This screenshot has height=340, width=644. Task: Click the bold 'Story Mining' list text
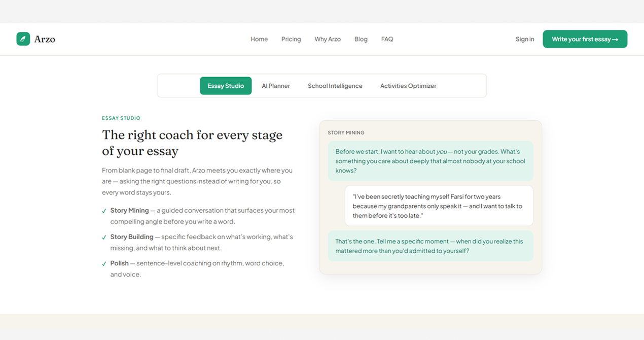pos(129,210)
